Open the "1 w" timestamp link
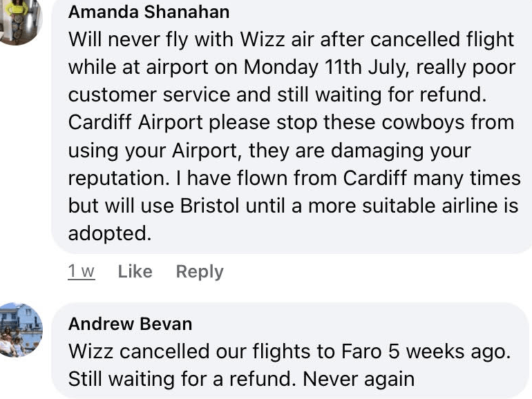This screenshot has height=399, width=532. [x=81, y=271]
